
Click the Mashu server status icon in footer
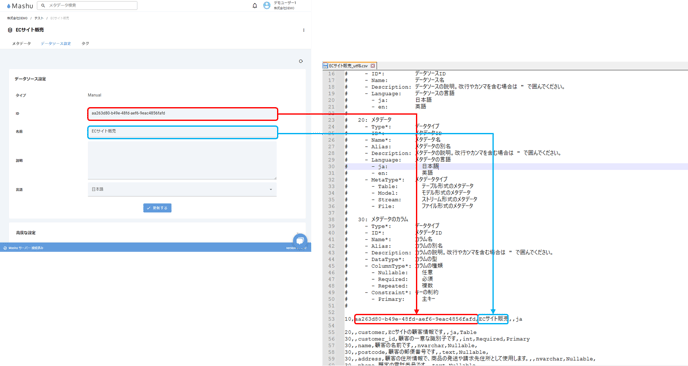click(x=5, y=248)
